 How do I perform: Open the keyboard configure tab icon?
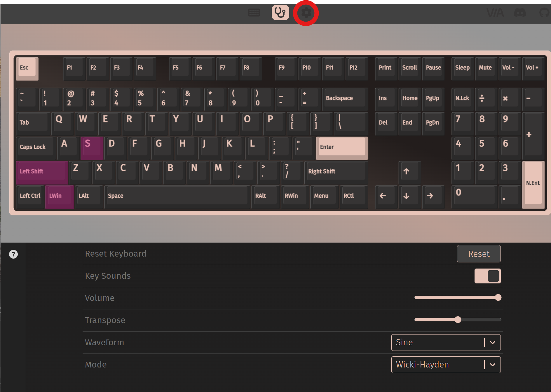[254, 13]
